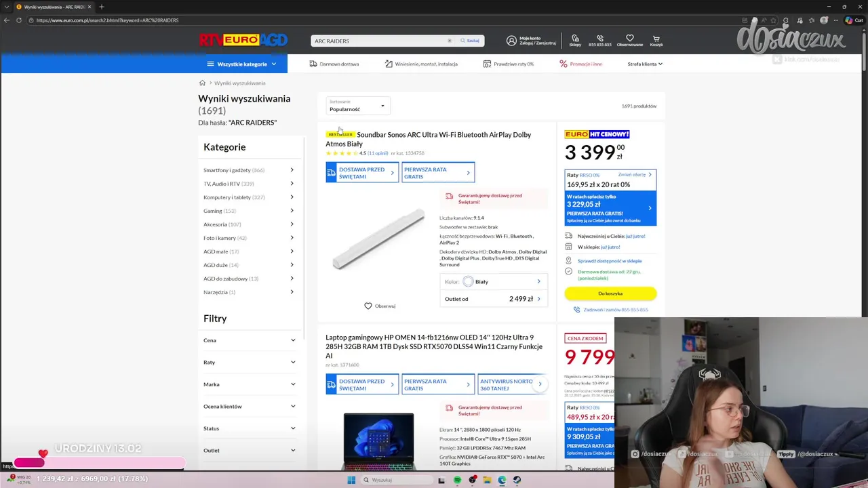Click laptop Dostawa przed świętami badge

[362, 384]
